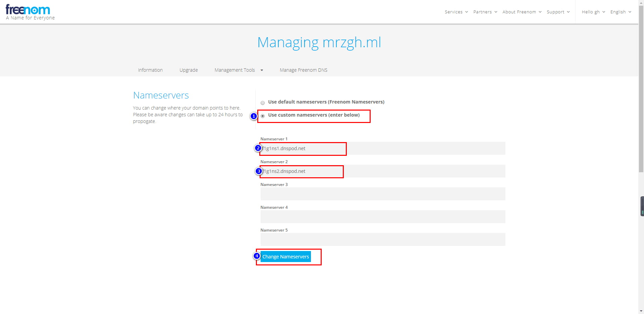The width and height of the screenshot is (644, 314).
Task: Select Use default nameservers radio button
Action: (263, 103)
